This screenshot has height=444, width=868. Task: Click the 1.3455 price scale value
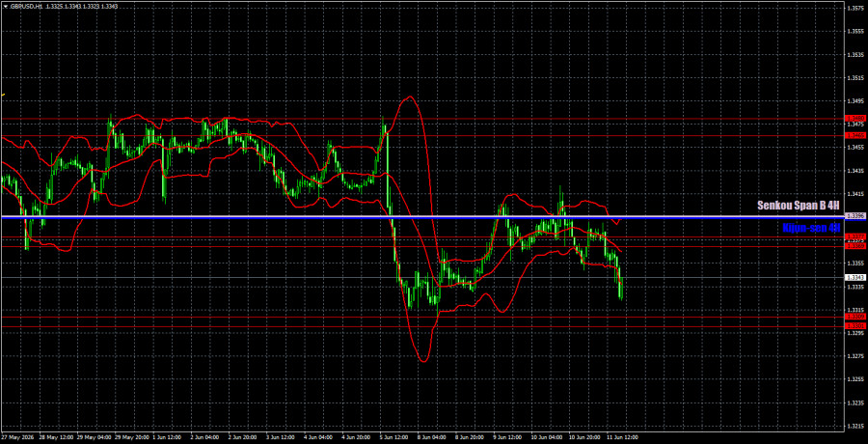coord(854,148)
